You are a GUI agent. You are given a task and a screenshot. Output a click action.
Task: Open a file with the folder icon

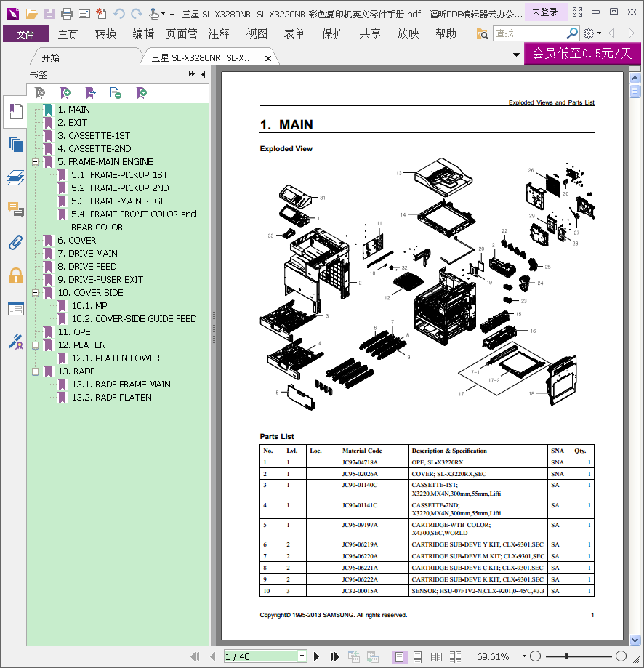click(x=31, y=14)
